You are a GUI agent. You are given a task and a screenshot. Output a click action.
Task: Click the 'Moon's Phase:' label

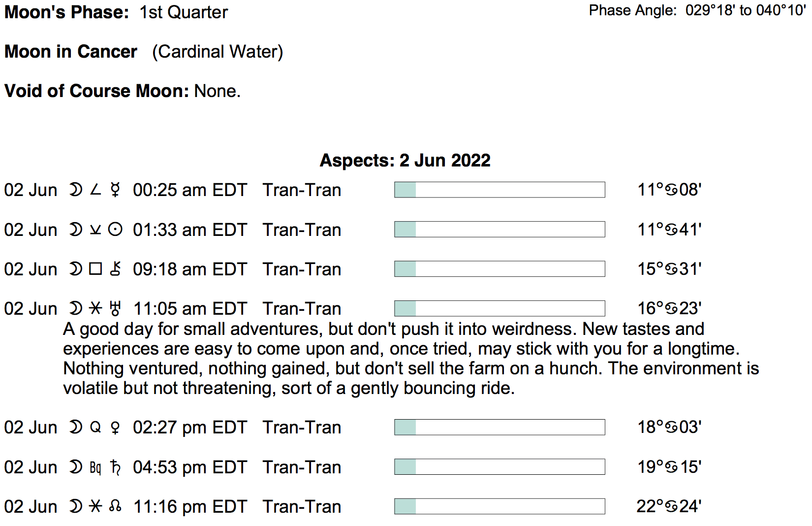pyautogui.click(x=66, y=12)
